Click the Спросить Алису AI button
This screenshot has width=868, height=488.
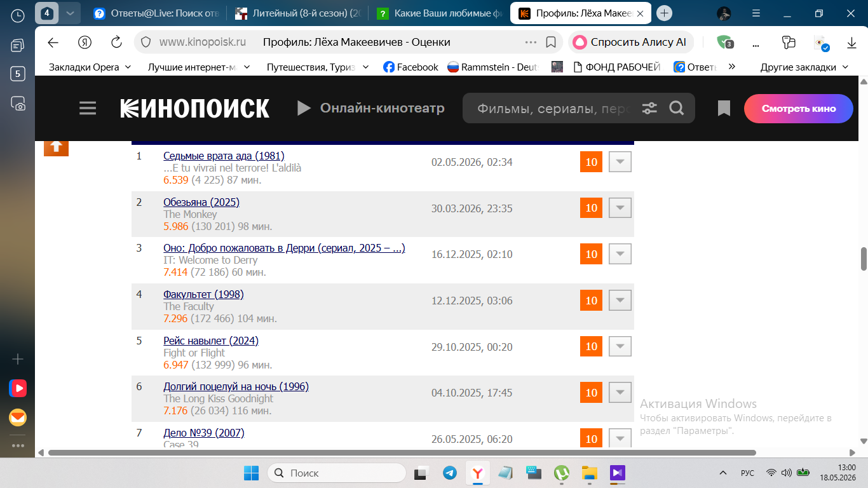630,42
